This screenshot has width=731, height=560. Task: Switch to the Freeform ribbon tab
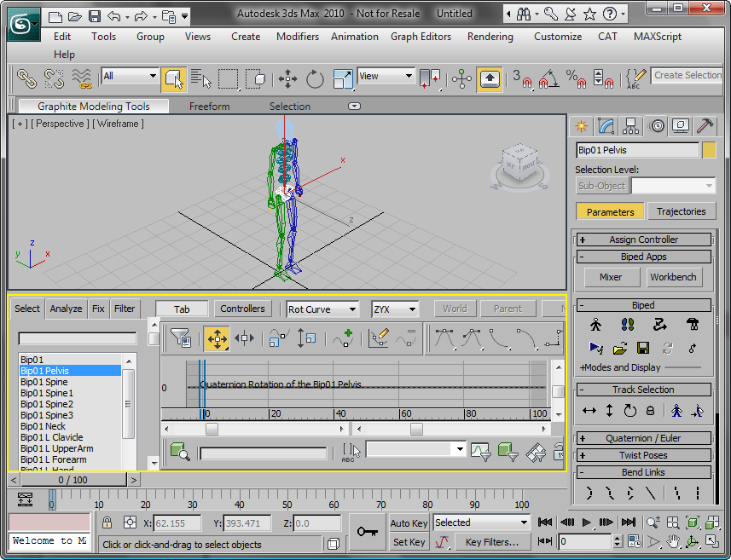(209, 107)
